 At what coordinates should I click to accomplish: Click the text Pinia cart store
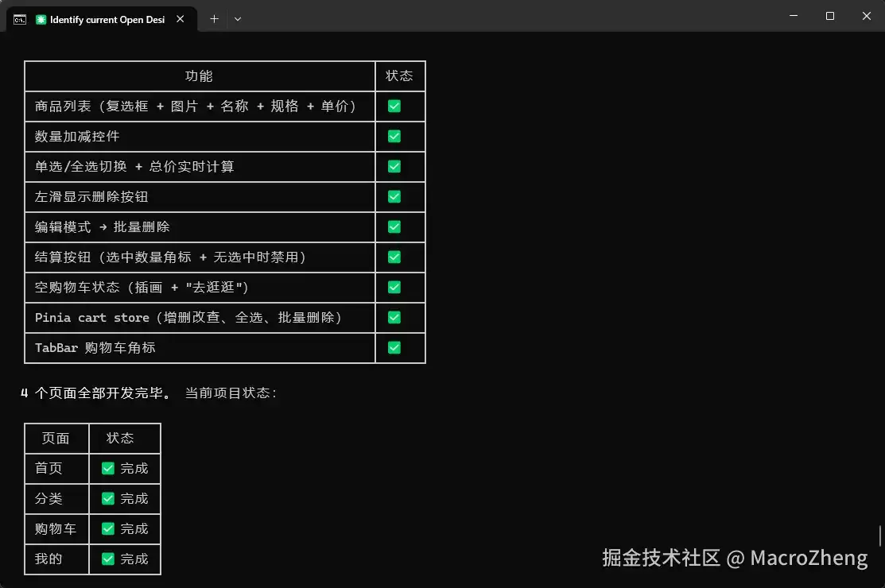click(x=92, y=317)
